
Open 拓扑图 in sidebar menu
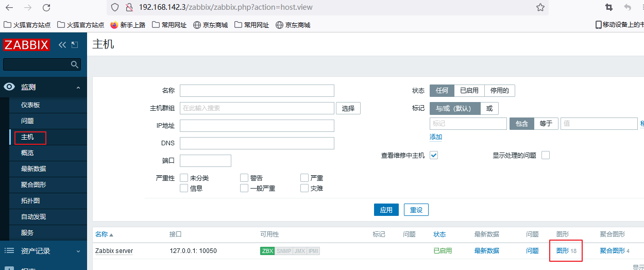(30, 201)
